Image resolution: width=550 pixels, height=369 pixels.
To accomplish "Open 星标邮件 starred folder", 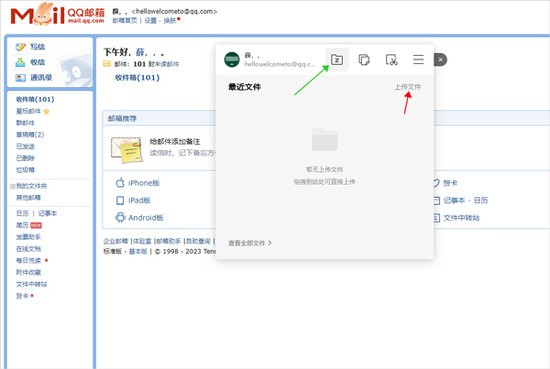I will click(x=28, y=111).
